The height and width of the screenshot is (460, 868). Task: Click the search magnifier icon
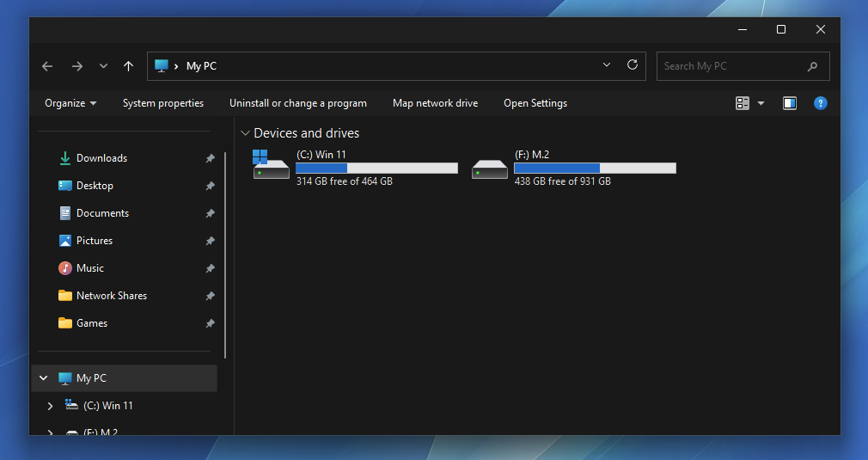[812, 66]
